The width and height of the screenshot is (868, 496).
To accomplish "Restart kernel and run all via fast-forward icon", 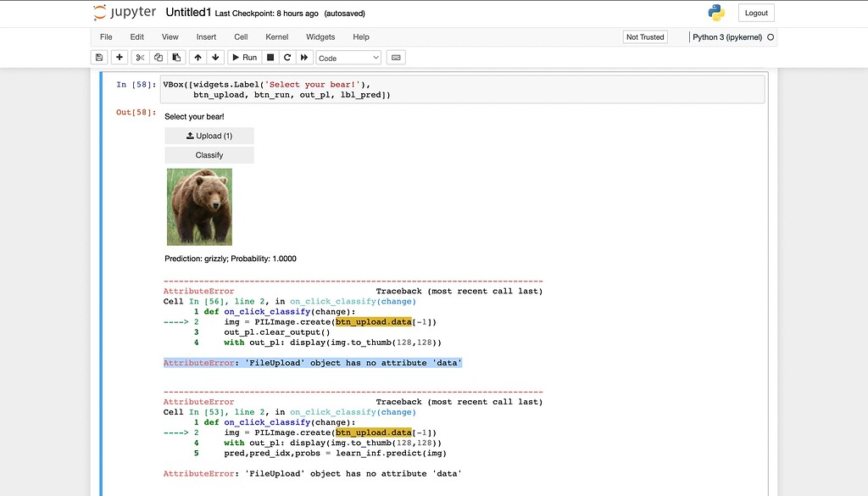I will tap(303, 57).
